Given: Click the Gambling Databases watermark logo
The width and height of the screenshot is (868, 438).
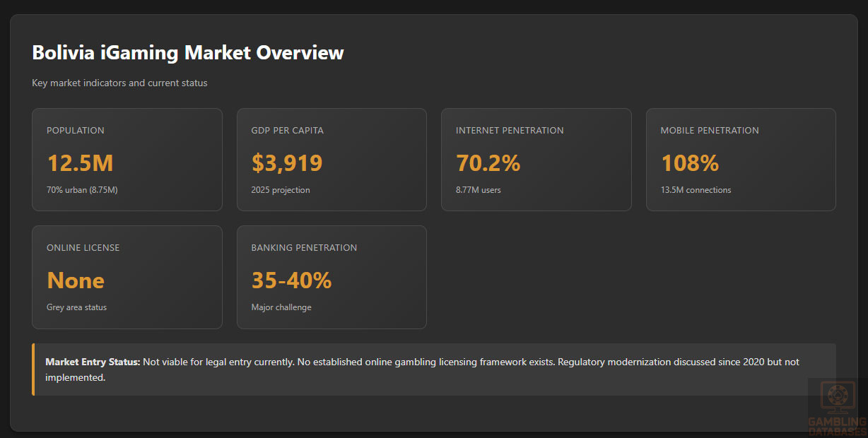Looking at the screenshot, I should pos(838,408).
